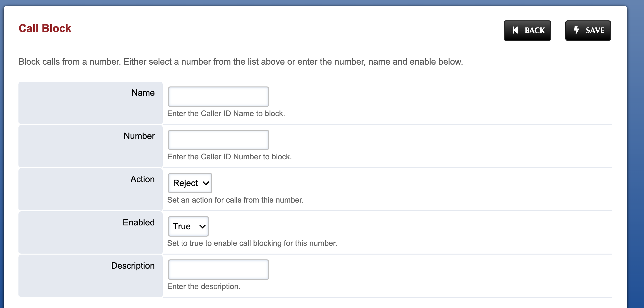
Task: Click the Enabled field label
Action: coord(139,222)
